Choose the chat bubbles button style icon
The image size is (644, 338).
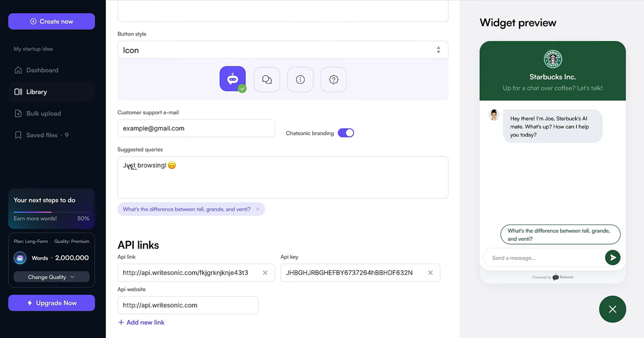[267, 80]
